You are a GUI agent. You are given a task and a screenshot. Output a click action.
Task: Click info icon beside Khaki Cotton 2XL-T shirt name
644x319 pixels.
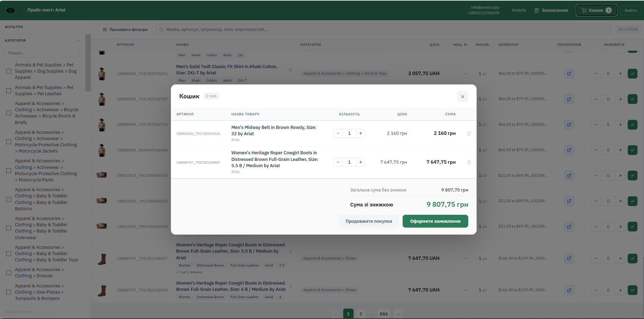(x=290, y=69)
